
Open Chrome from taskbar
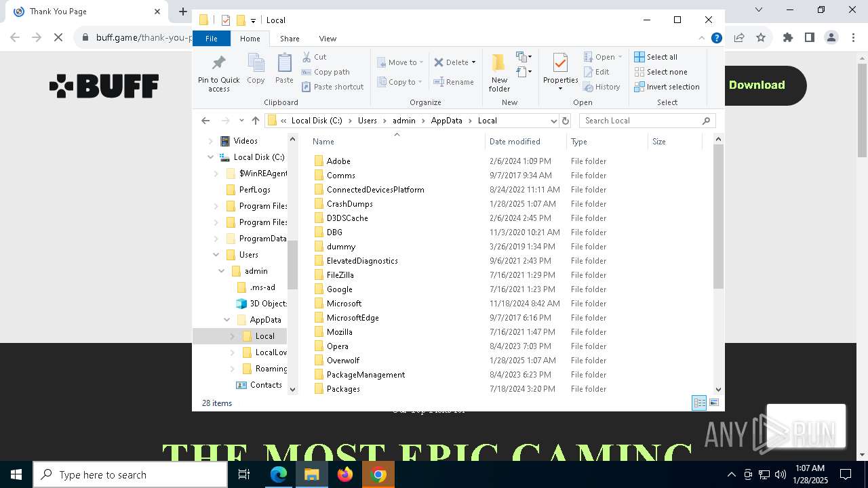[378, 475]
